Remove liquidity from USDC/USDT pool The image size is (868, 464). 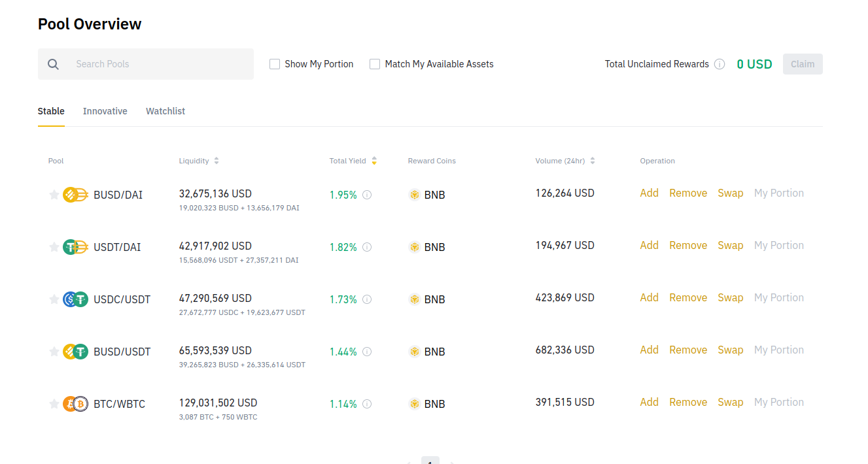[x=688, y=298]
